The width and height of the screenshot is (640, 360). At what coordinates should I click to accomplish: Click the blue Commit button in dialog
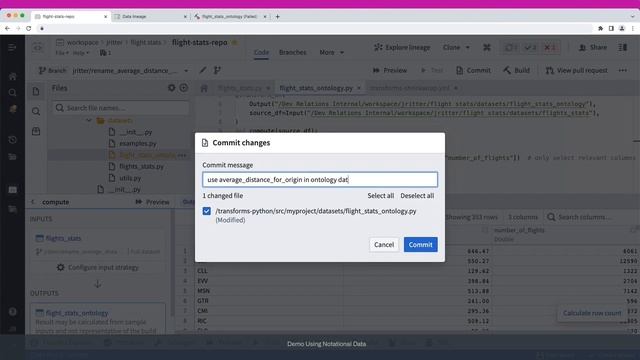[x=420, y=244]
